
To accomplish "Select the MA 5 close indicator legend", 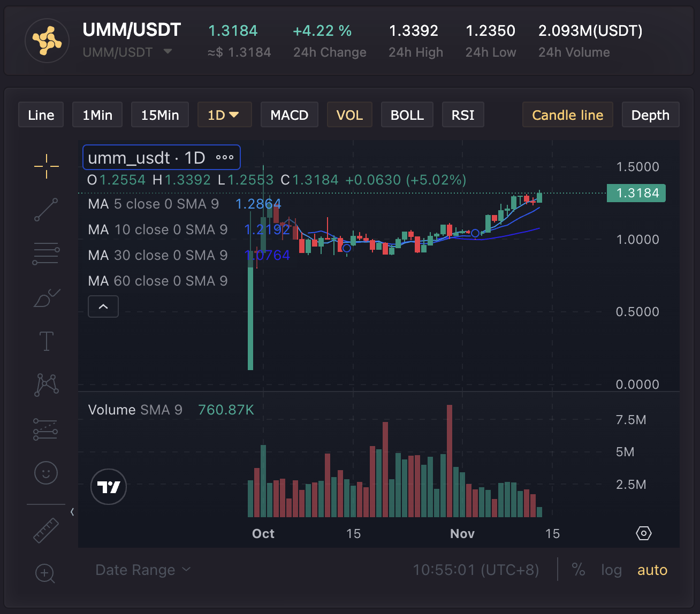I will pos(154,204).
